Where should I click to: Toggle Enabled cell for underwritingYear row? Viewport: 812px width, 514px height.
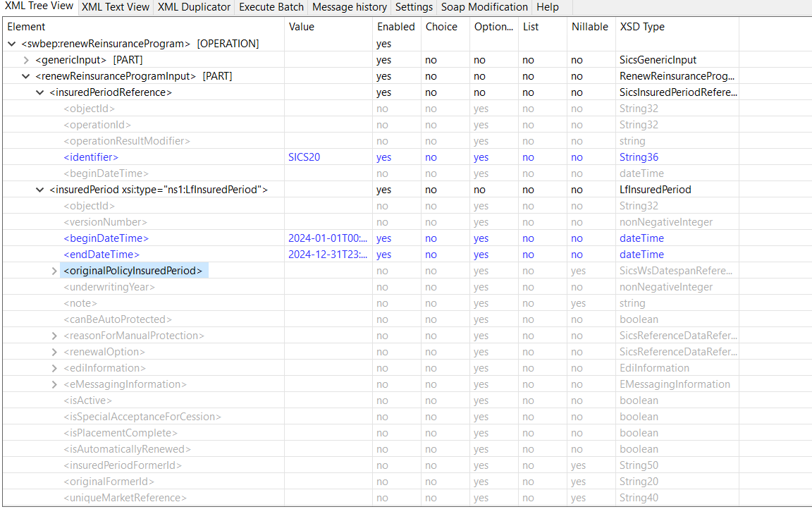[x=382, y=287]
